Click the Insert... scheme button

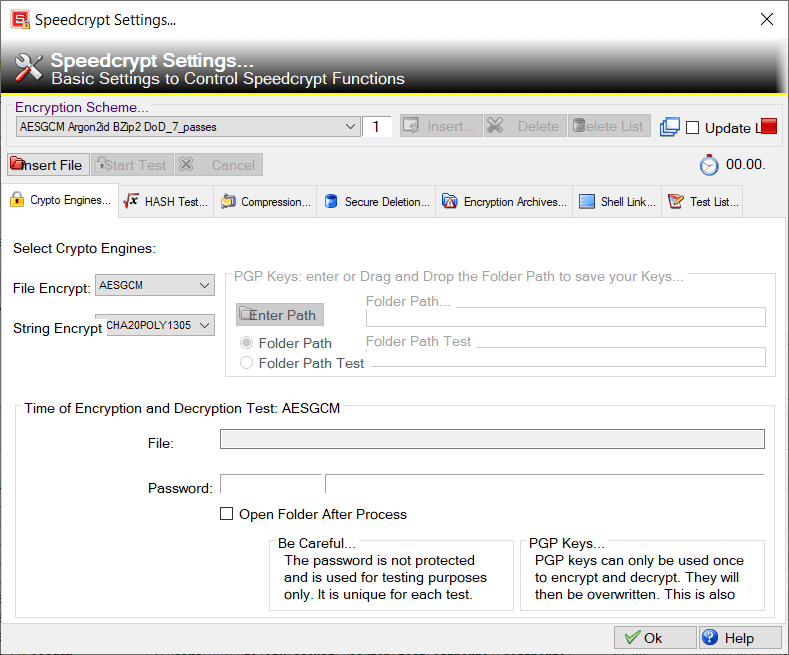coord(441,126)
